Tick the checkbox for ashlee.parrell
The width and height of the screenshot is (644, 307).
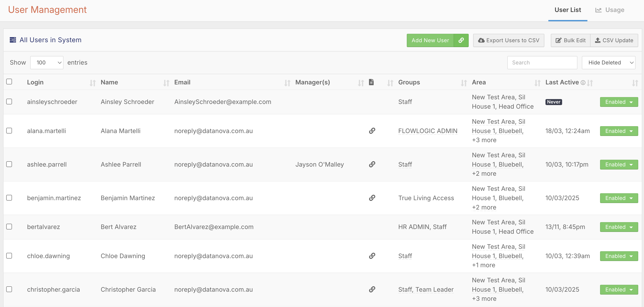pyautogui.click(x=9, y=164)
